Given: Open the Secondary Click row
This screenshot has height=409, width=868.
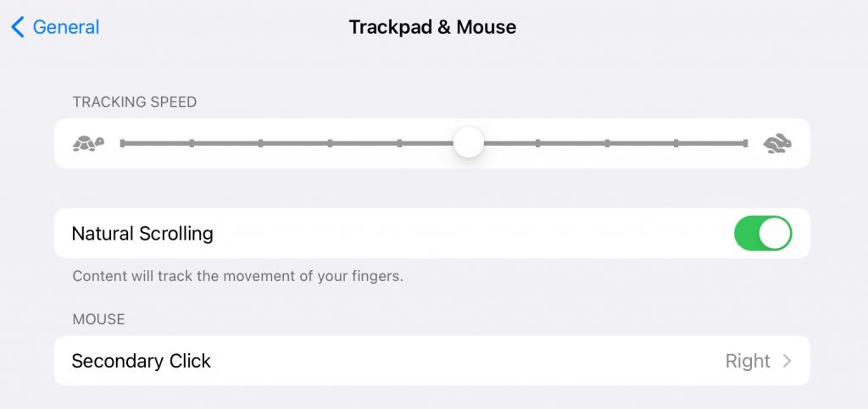Looking at the screenshot, I should click(431, 361).
